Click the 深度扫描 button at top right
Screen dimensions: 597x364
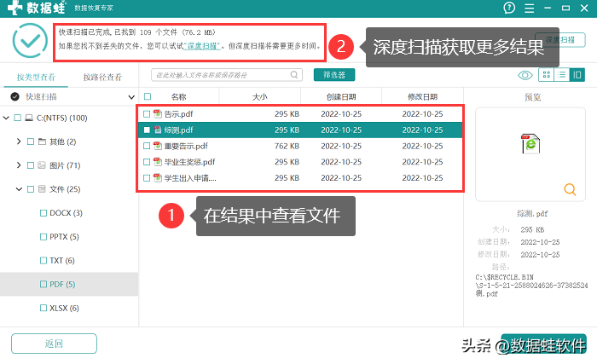click(x=560, y=40)
